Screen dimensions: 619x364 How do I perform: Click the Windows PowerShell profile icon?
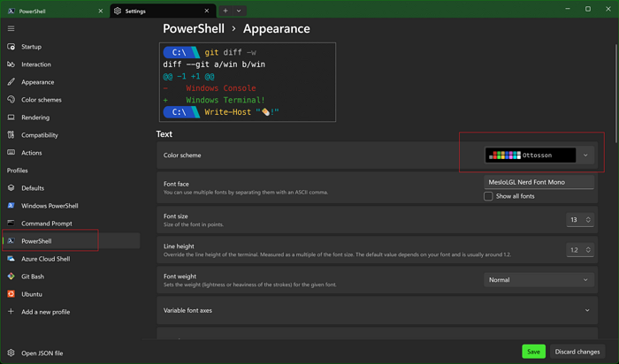tap(11, 206)
